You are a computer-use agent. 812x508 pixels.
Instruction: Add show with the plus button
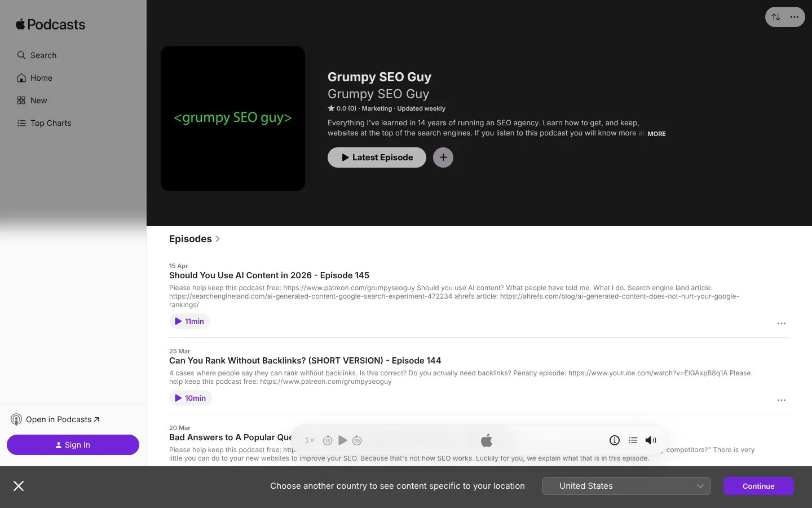(x=443, y=157)
